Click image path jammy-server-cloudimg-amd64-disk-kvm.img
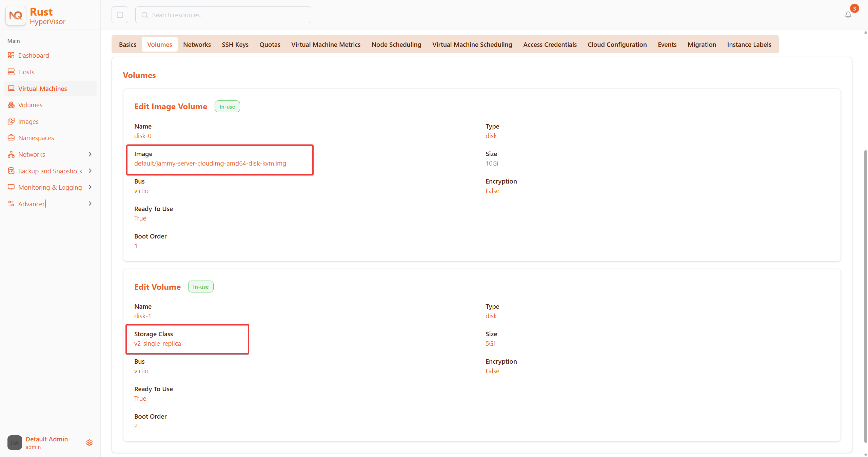Screen dimensions: 868x457 (210, 163)
